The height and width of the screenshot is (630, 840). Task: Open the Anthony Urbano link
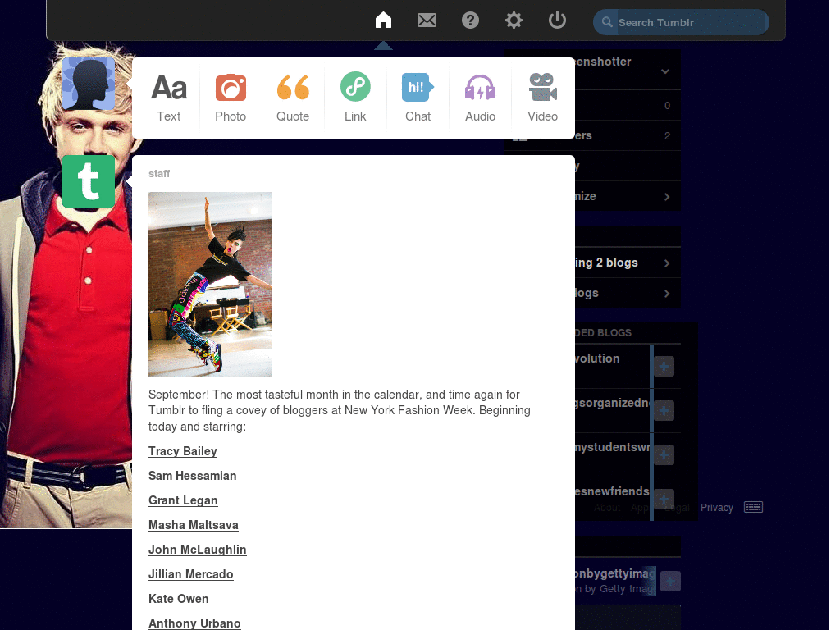[x=194, y=623]
